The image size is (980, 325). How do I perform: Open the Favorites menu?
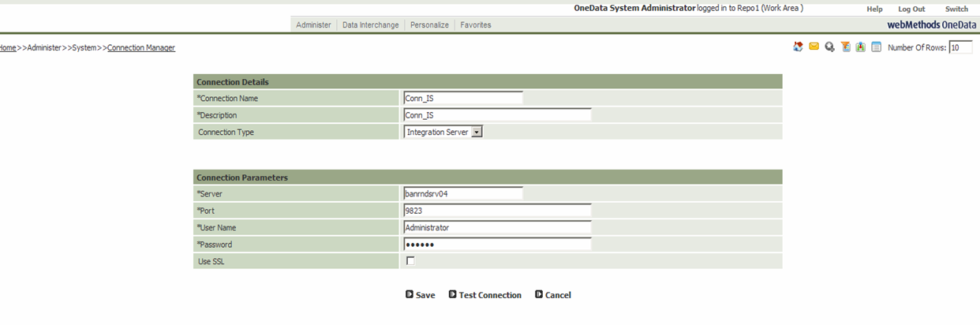(476, 25)
